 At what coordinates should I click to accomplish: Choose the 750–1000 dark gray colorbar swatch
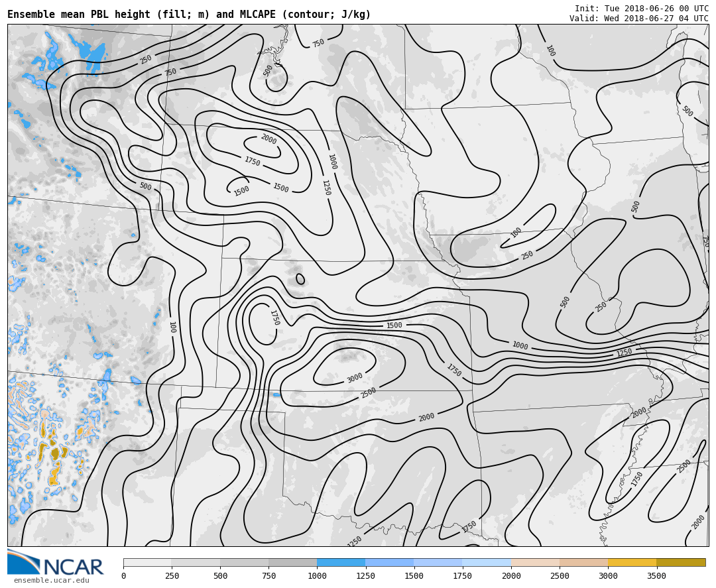click(292, 562)
